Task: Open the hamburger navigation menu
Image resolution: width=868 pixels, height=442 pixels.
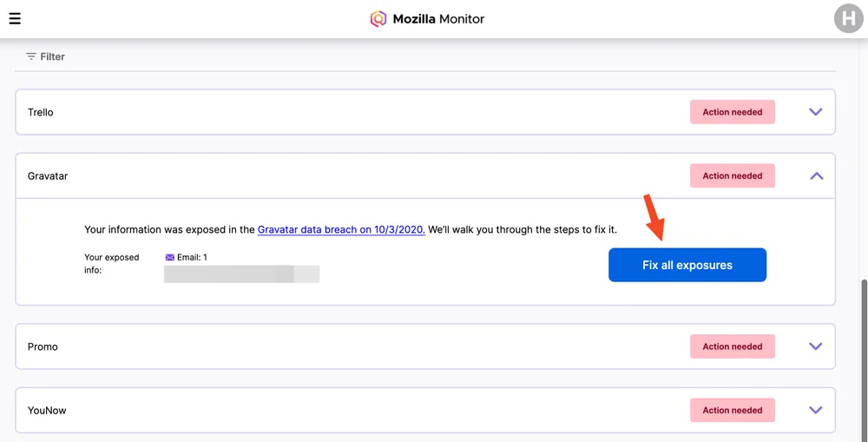Action: click(x=15, y=18)
